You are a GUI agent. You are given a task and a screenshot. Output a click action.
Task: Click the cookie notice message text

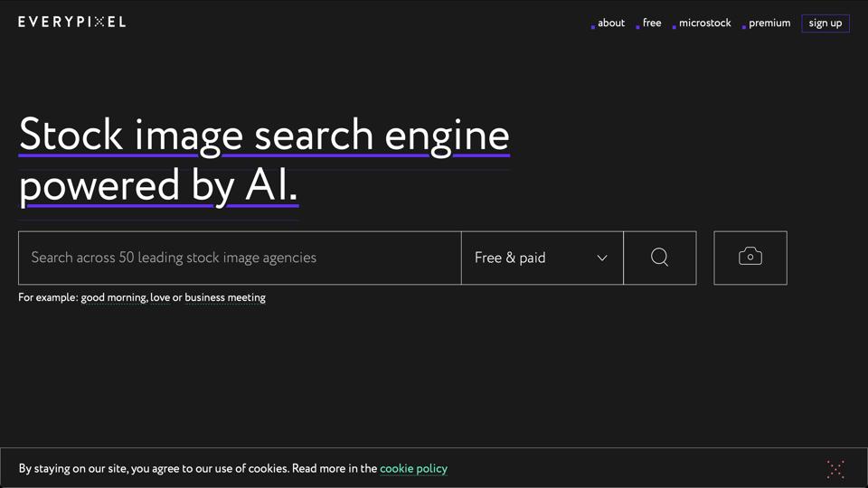coord(198,468)
